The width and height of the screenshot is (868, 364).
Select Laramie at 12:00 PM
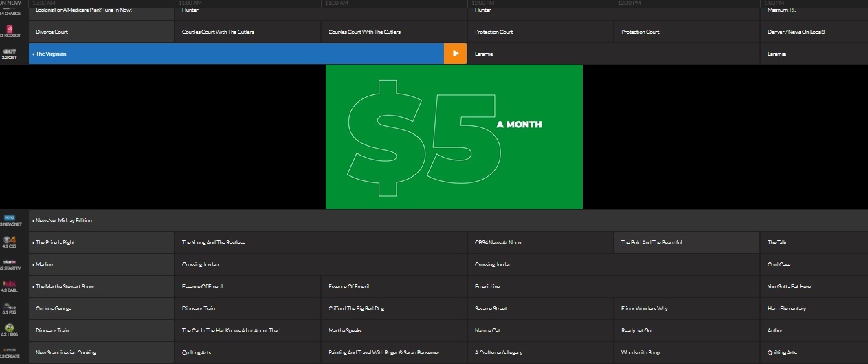tap(614, 54)
